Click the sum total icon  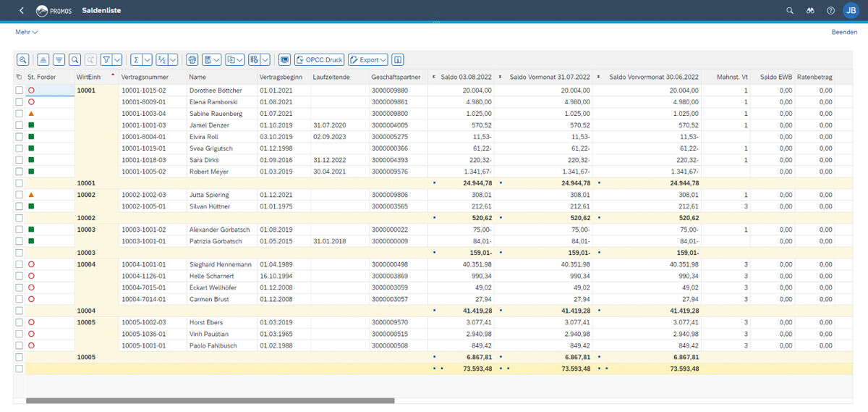coord(136,60)
